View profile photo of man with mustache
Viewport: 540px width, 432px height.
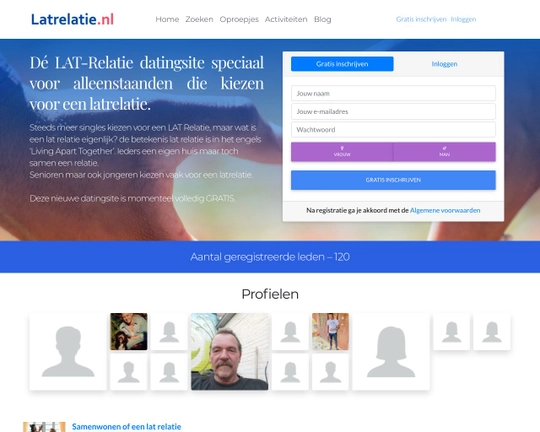229,351
